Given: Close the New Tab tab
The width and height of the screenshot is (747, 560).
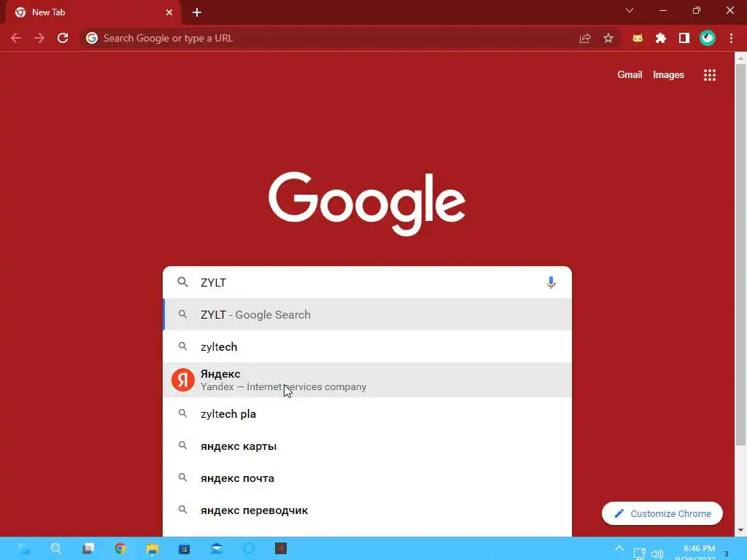Looking at the screenshot, I should tap(169, 12).
